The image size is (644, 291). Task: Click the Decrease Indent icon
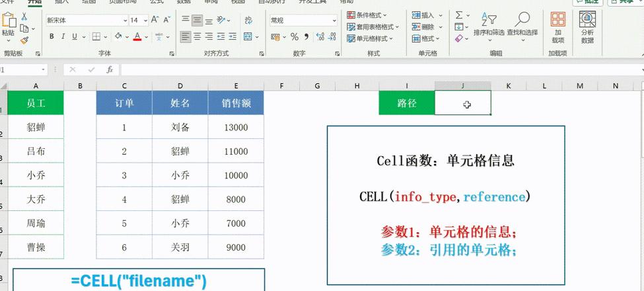[221, 36]
